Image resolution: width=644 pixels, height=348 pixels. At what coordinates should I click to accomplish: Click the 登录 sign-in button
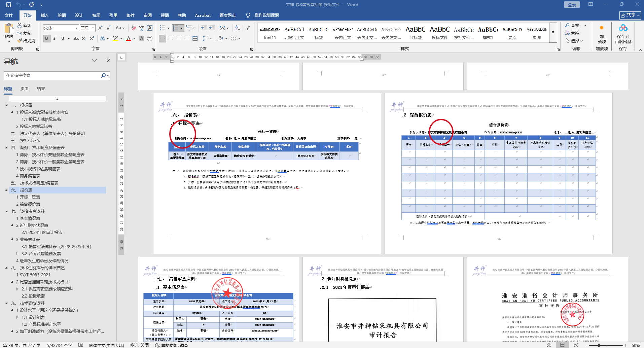pos(572,5)
